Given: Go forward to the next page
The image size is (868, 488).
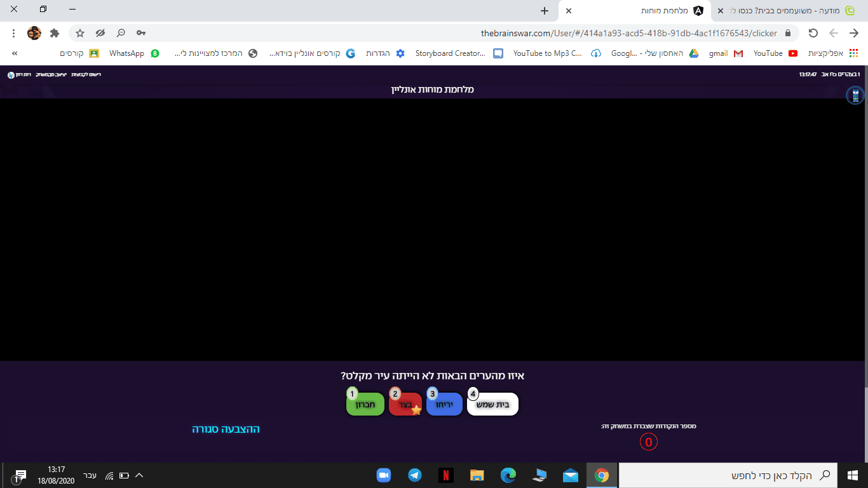Looking at the screenshot, I should 834,33.
